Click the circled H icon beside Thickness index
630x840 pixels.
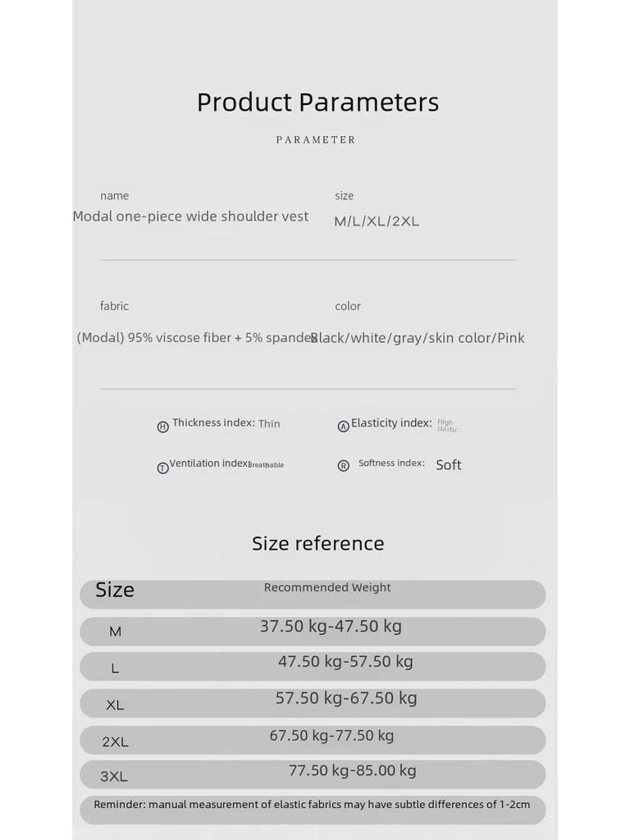pos(162,427)
